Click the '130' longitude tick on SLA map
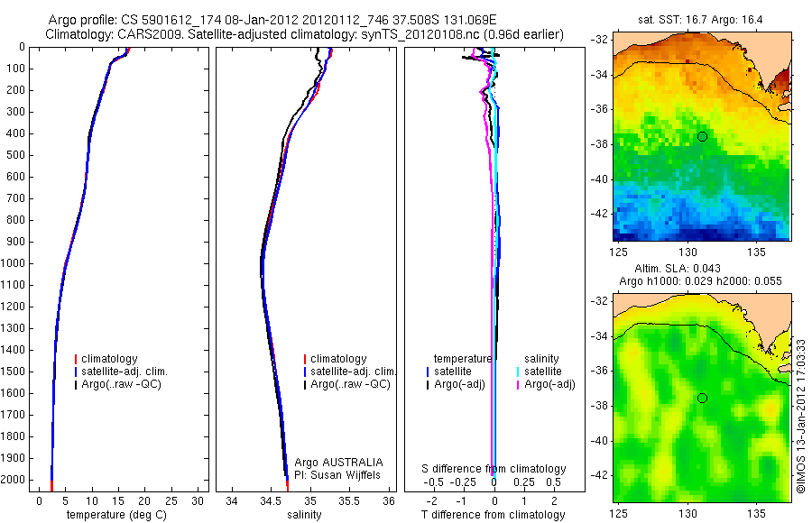812x523 pixels. click(x=687, y=513)
